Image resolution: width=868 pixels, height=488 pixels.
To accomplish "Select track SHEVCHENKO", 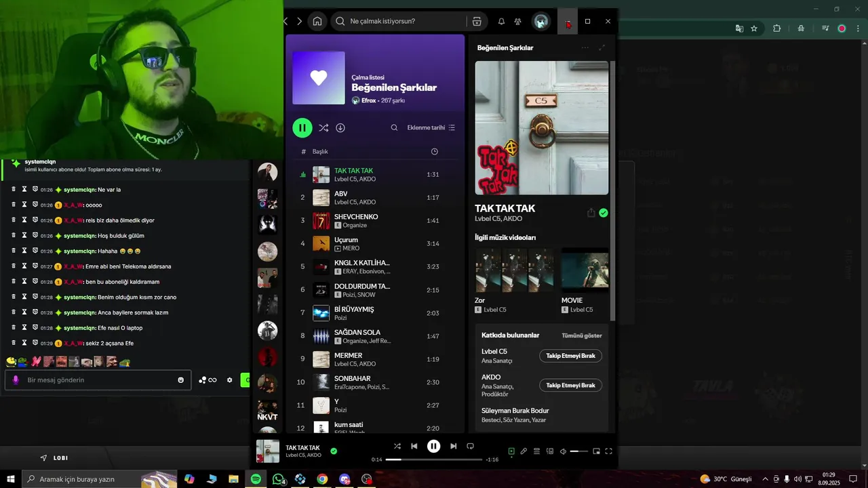I will [375, 220].
